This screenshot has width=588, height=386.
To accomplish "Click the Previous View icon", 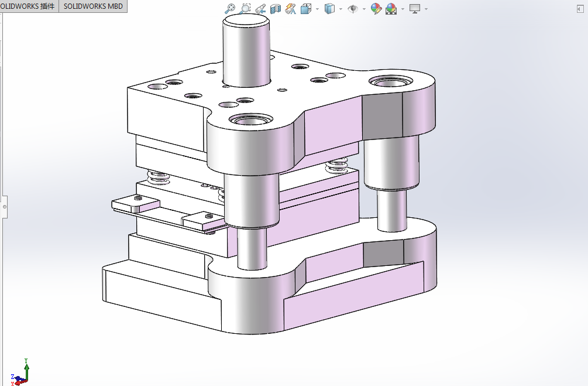I will point(260,9).
